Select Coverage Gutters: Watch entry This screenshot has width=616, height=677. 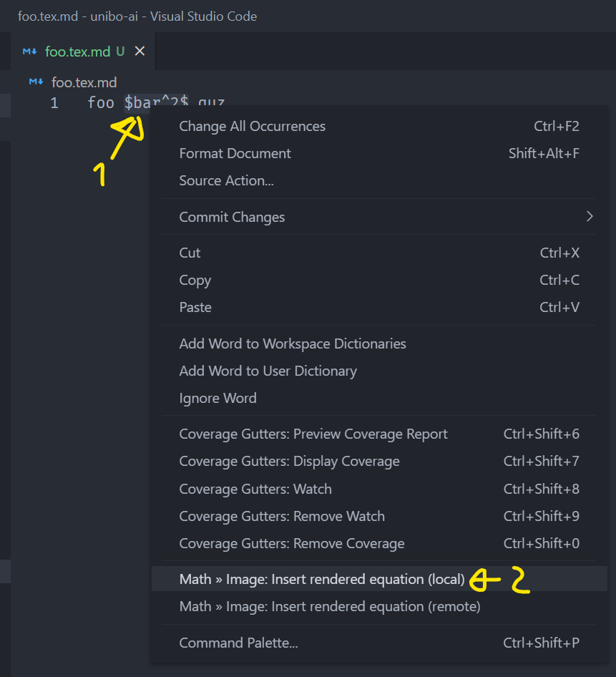[379, 489]
